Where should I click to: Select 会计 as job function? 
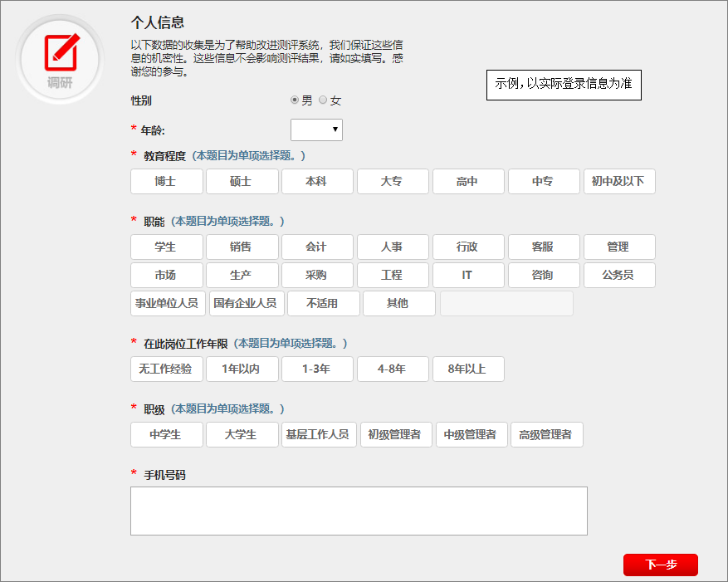tap(318, 247)
